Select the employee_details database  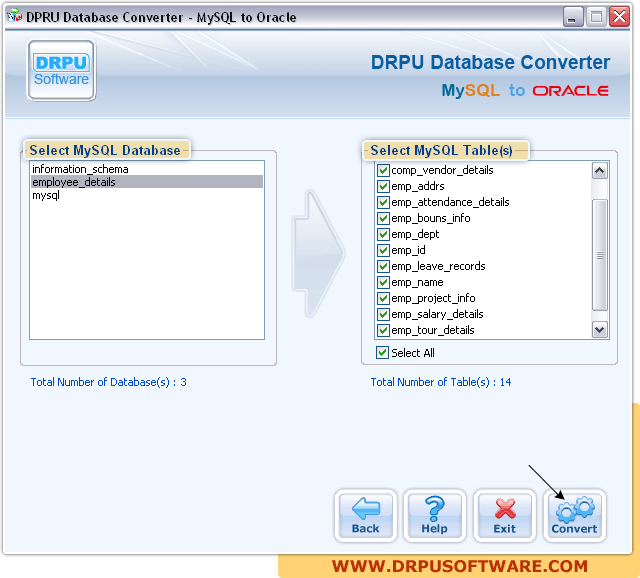pyautogui.click(x=147, y=182)
